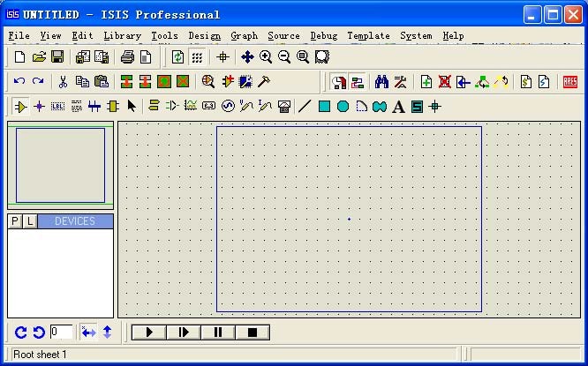Save the design with the floppy icon
Viewport: 588px width, 366px height.
(x=57, y=57)
